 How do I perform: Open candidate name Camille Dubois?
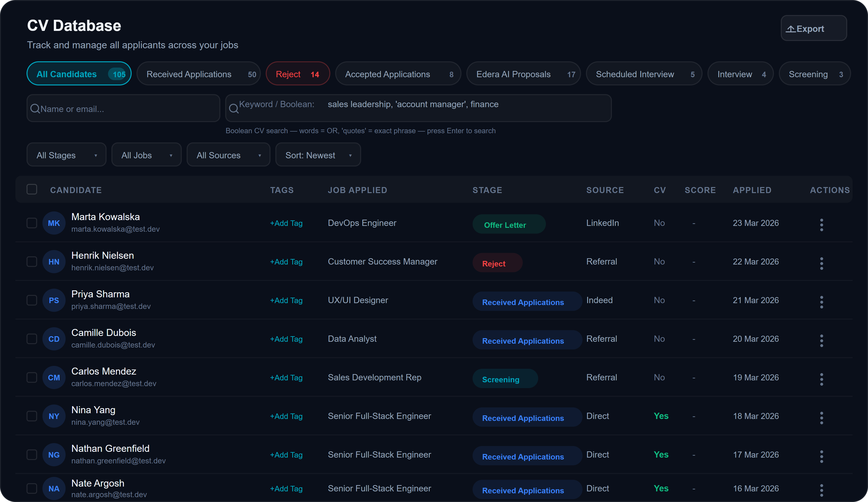(104, 332)
